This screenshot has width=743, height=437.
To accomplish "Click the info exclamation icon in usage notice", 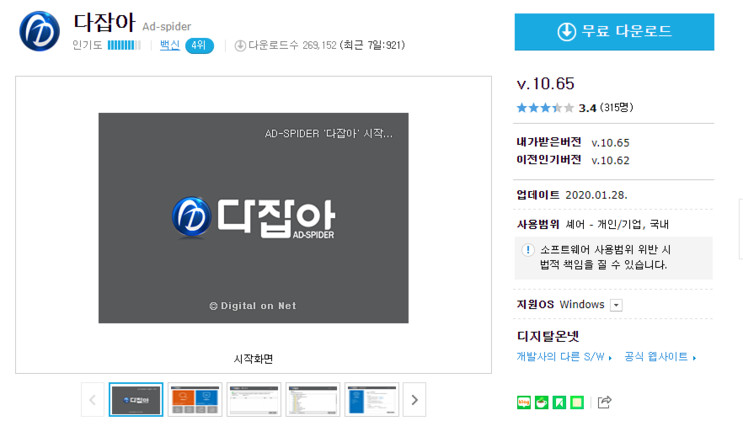I will 527,250.
